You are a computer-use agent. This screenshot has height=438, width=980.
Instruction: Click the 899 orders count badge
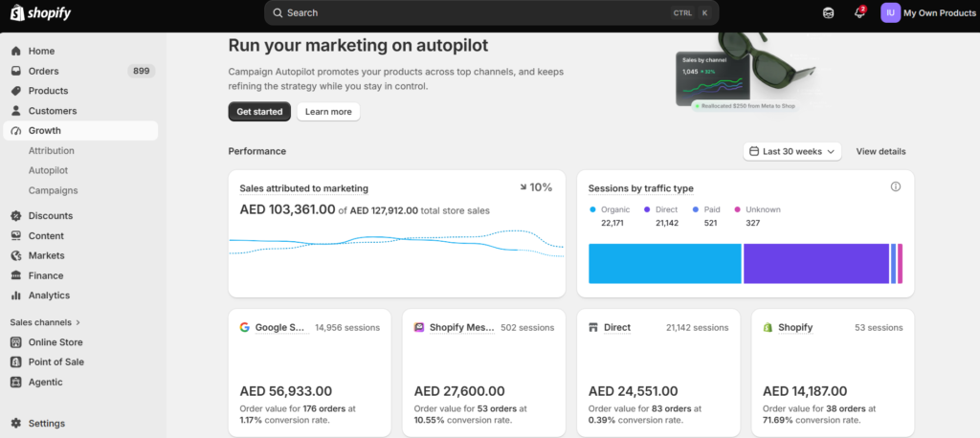point(142,71)
